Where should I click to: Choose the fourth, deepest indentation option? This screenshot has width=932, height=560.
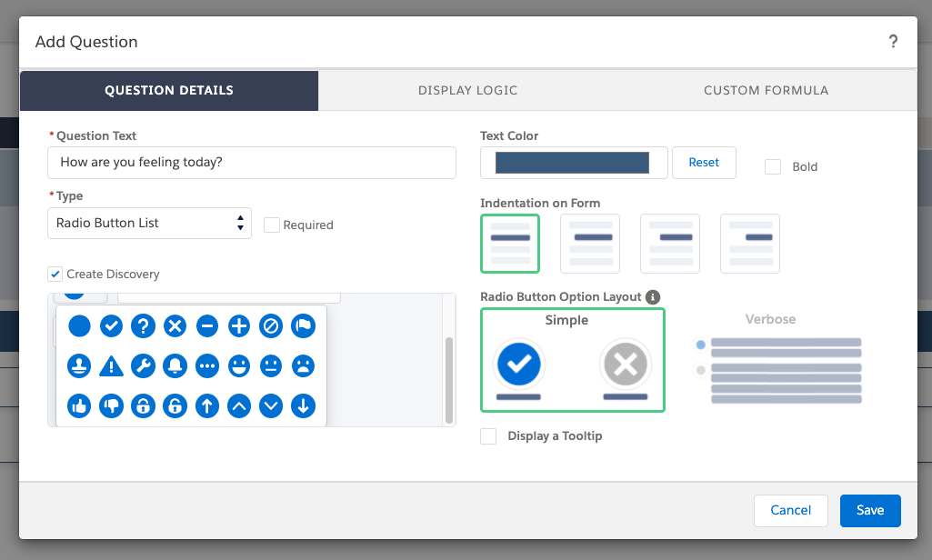750,244
